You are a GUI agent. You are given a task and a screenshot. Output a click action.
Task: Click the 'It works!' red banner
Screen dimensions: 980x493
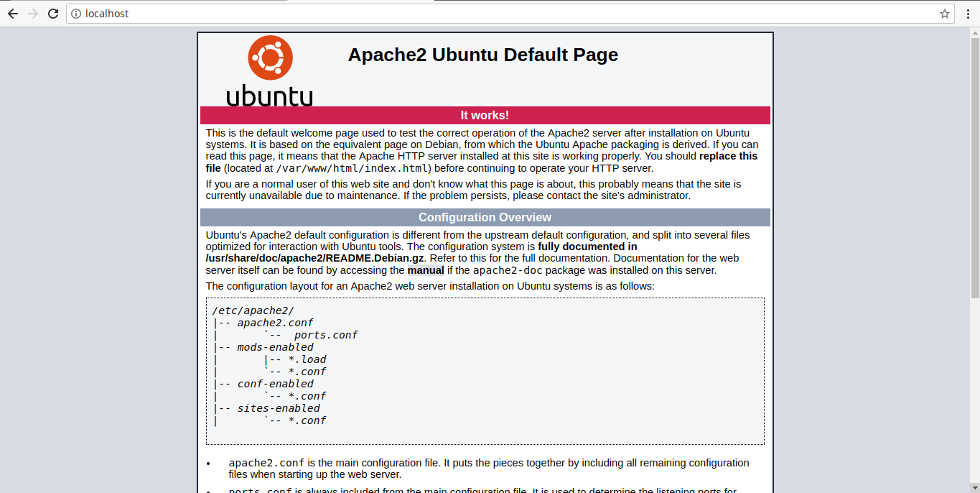click(x=485, y=115)
